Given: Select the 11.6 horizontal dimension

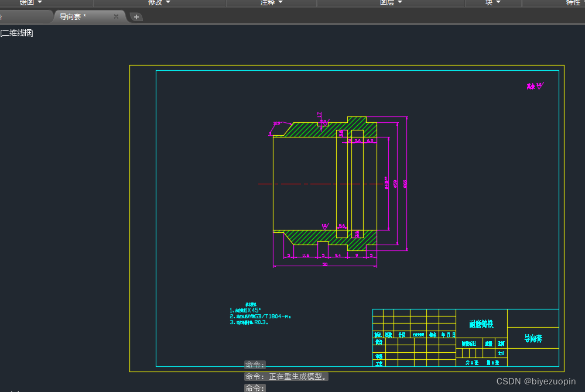Looking at the screenshot, I should (x=306, y=255).
